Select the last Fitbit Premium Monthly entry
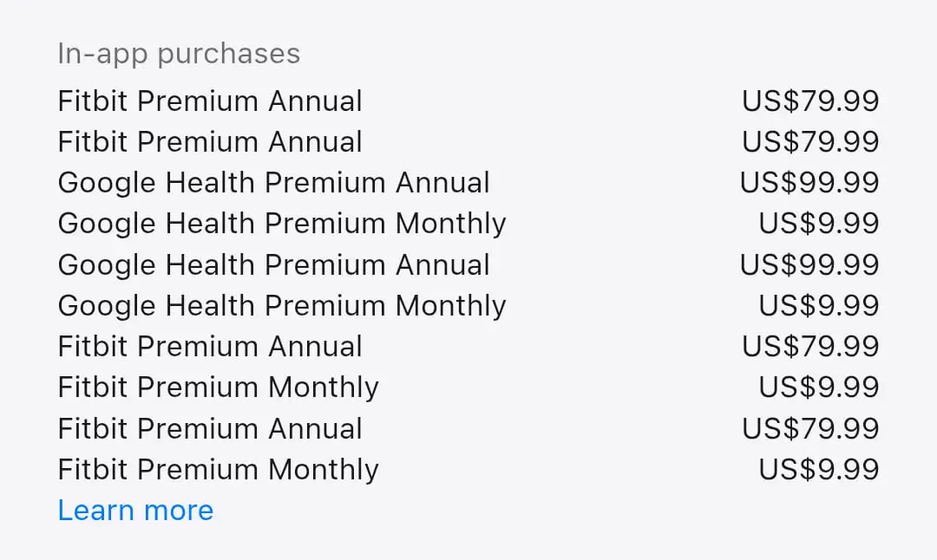937x560 pixels. pyautogui.click(x=218, y=469)
